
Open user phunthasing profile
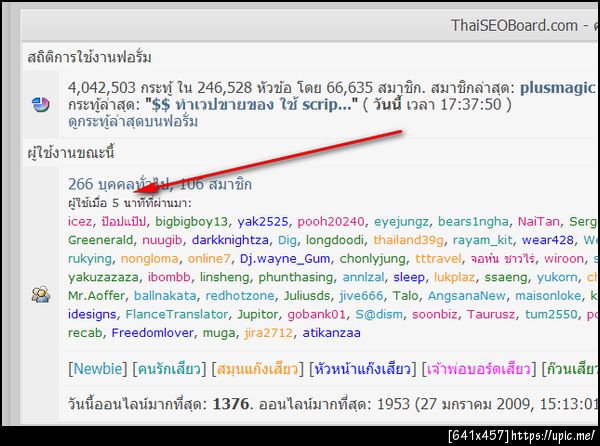coord(296,277)
